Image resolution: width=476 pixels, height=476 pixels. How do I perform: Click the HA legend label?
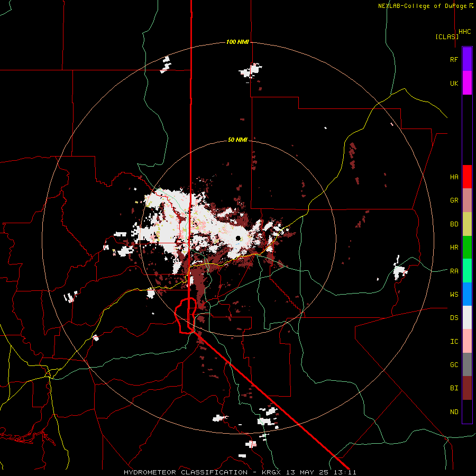(454, 177)
